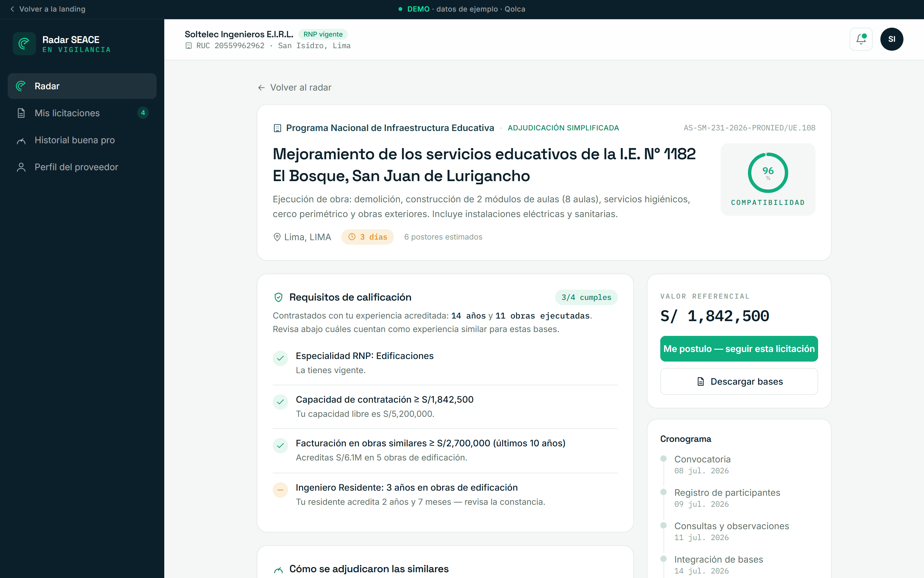
Task: Click the location pin icon beside Lima, LIMA
Action: click(x=277, y=237)
